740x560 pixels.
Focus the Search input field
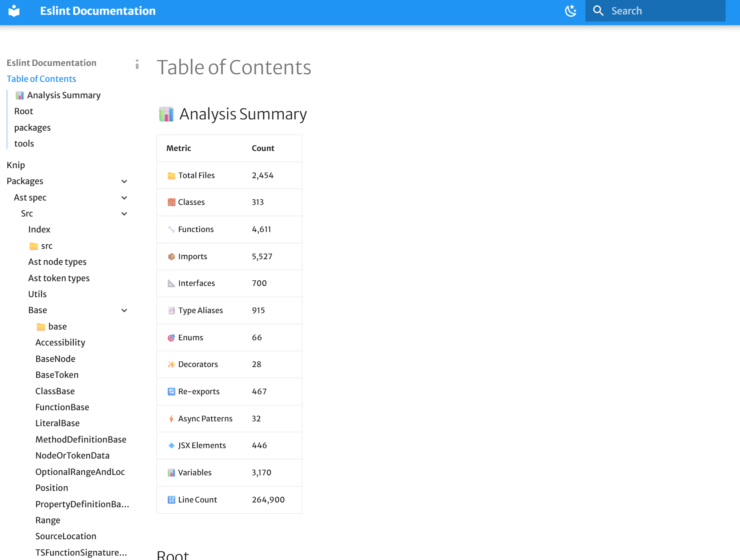(x=655, y=11)
